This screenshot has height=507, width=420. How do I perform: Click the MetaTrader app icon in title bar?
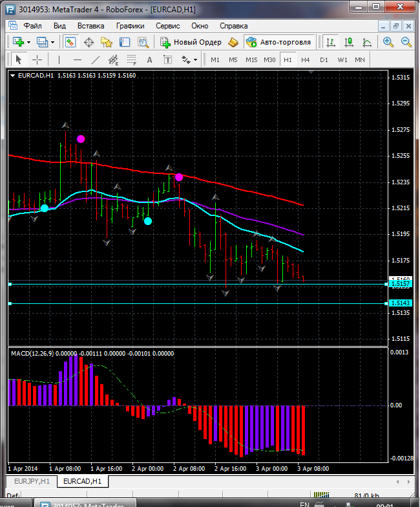click(x=10, y=10)
